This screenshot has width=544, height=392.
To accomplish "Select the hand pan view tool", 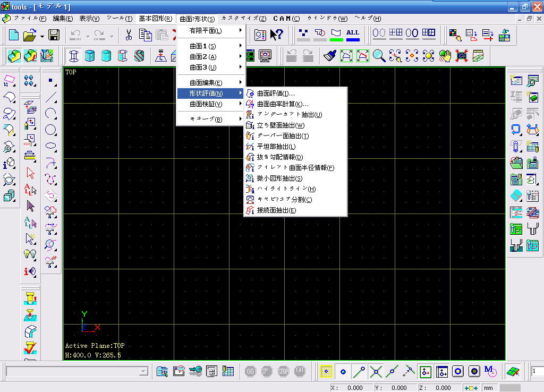I will click(445, 55).
